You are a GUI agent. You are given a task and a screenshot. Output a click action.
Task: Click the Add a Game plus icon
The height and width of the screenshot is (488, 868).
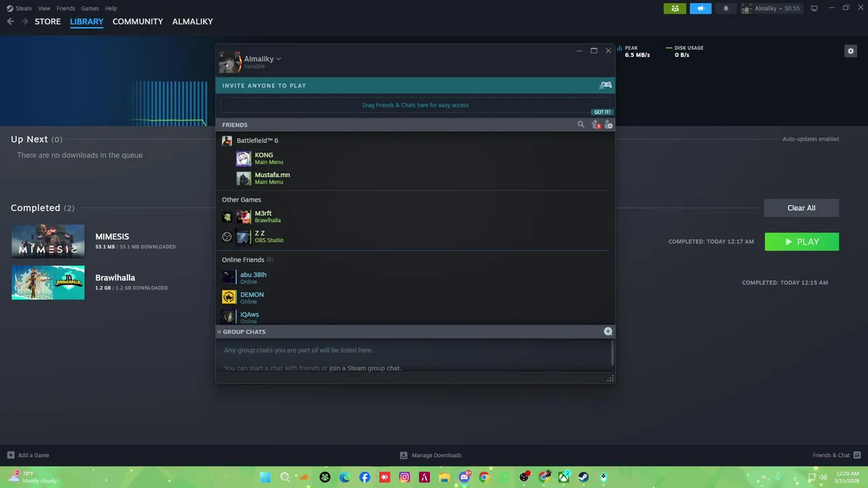[x=10, y=455]
